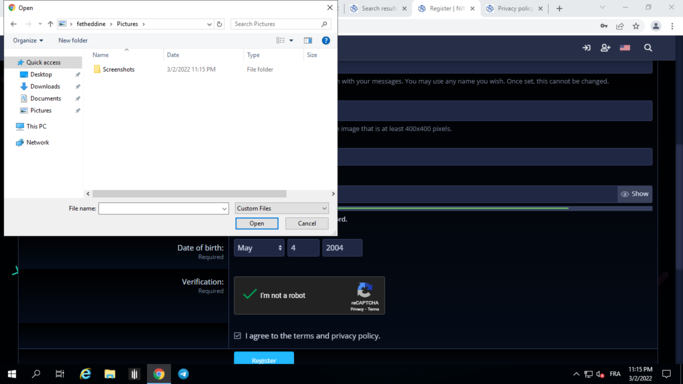Image resolution: width=683 pixels, height=384 pixels.
Task: Open the Custom Files type dropdown
Action: point(281,209)
